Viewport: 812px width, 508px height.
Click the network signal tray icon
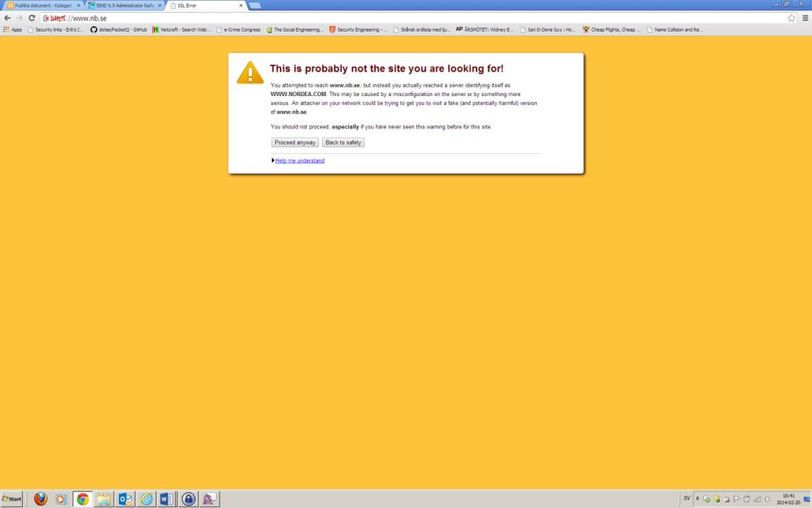[757, 499]
